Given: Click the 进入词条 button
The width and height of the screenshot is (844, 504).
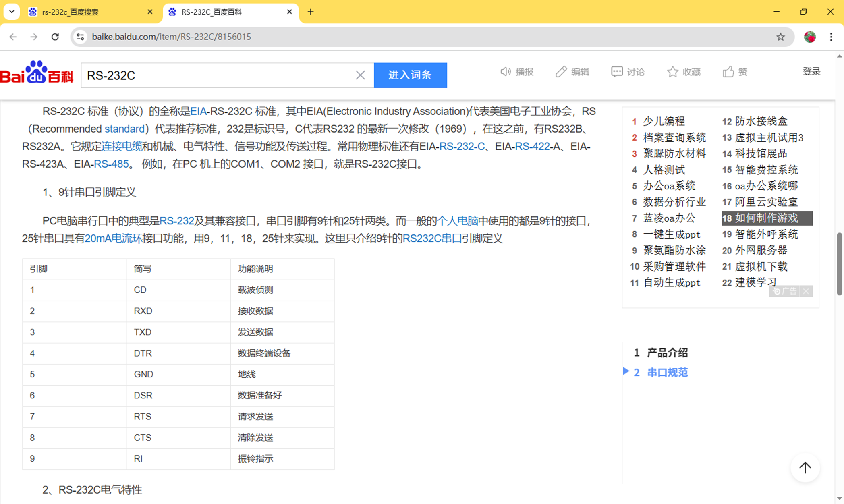Looking at the screenshot, I should point(410,75).
